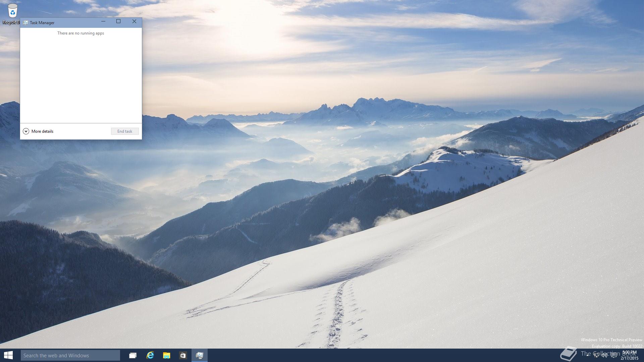Screen dimensions: 644x362
Task: Maximize the Task Manager window
Action: pos(118,21)
